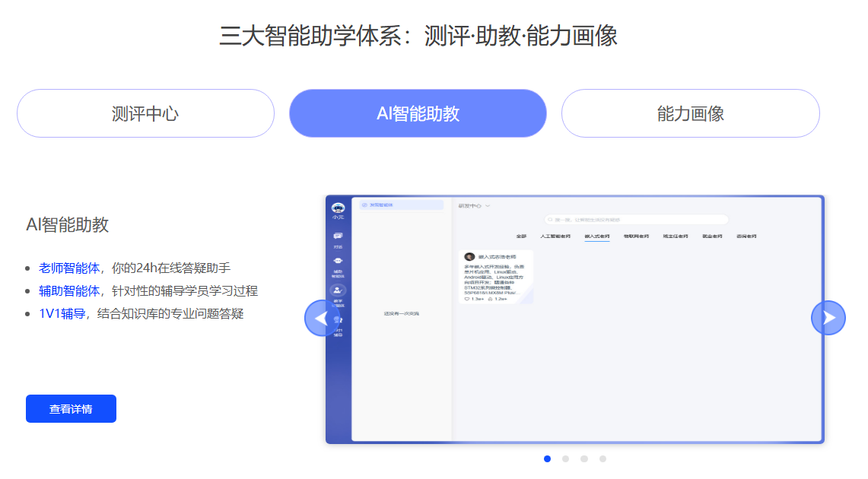Screen dimensions: 868x479
Task: Select the 嵌入式老师 tab in preview
Action: (596, 236)
